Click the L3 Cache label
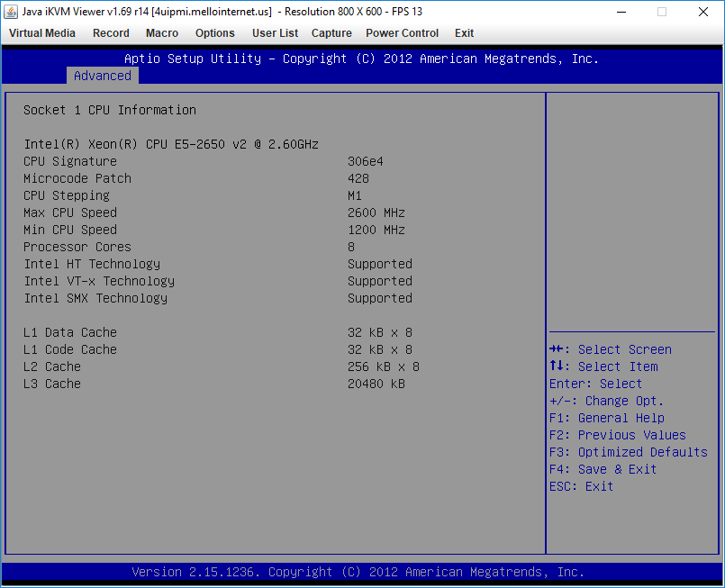Image resolution: width=725 pixels, height=588 pixels. [x=52, y=384]
